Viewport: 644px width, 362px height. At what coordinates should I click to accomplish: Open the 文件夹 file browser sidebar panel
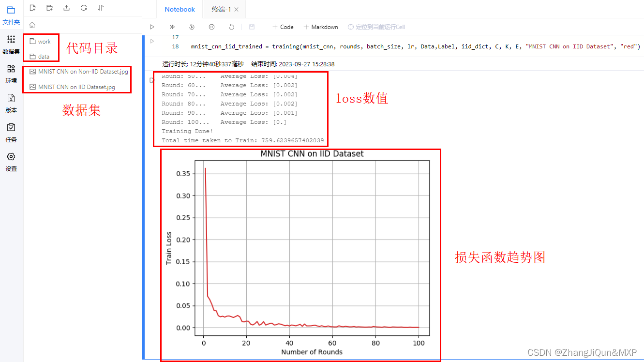[x=11, y=15]
